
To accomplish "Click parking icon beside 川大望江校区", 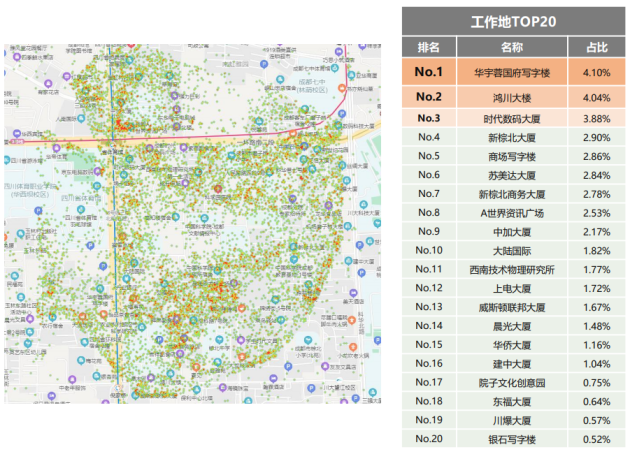I will click(x=311, y=388).
